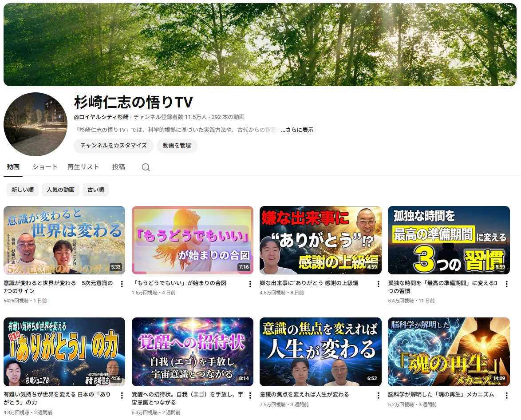Select the 人気の動画 filter chip
This screenshot has height=420, width=521.
coord(60,190)
